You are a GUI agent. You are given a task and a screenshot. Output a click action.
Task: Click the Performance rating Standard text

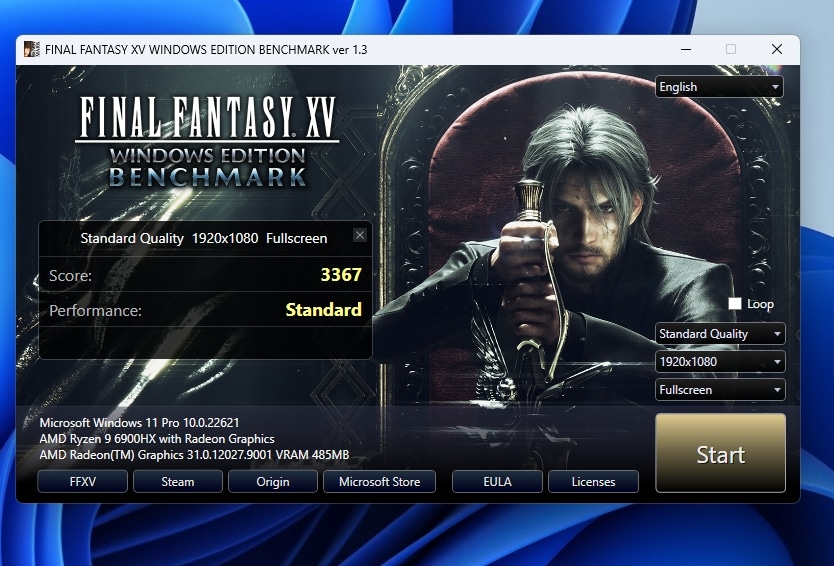(x=323, y=310)
